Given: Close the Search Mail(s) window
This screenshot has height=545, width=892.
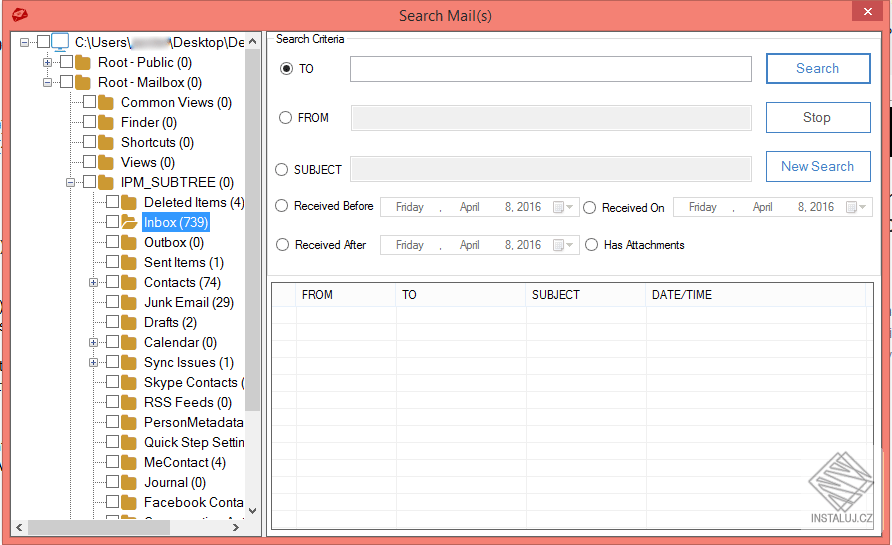Looking at the screenshot, I should (x=868, y=11).
